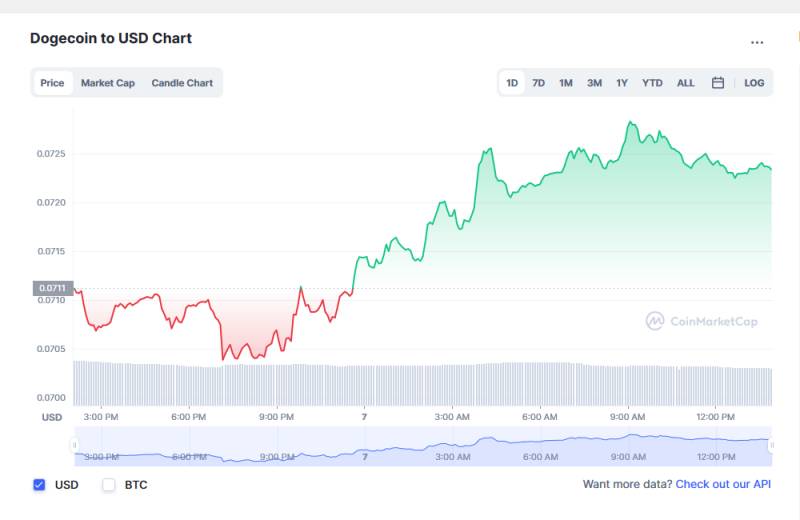Uncheck the USD checkbox
The height and width of the screenshot is (520, 800).
pyautogui.click(x=39, y=485)
